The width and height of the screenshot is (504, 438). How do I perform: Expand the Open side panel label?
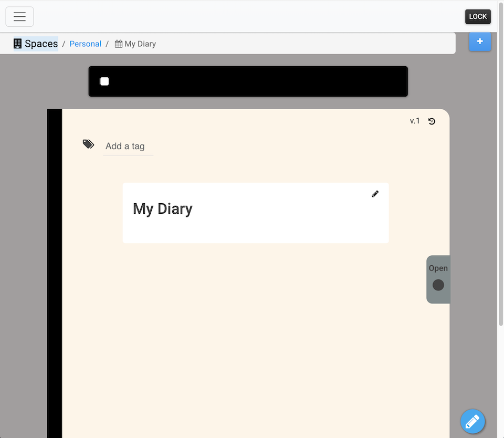click(438, 268)
